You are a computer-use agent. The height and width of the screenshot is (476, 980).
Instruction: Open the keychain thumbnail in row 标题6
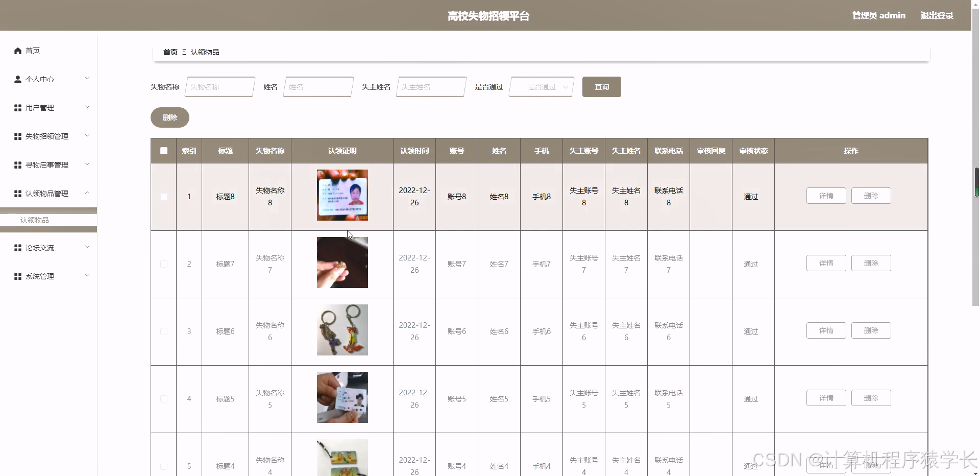pos(342,330)
